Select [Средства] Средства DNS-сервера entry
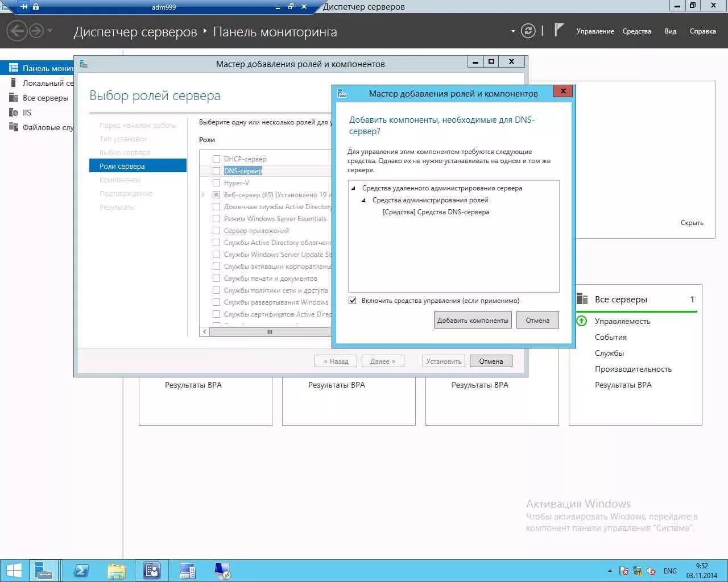Image resolution: width=728 pixels, height=582 pixels. coord(436,212)
